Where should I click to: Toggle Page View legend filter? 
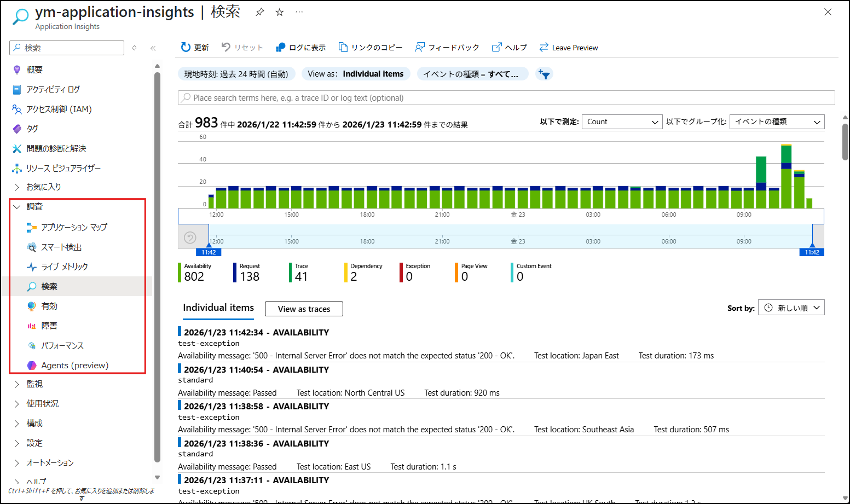[x=471, y=273]
